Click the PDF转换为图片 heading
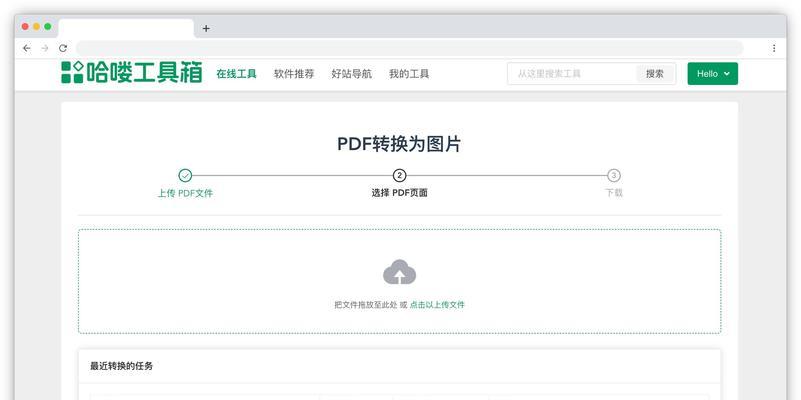The height and width of the screenshot is (400, 801). (x=399, y=144)
